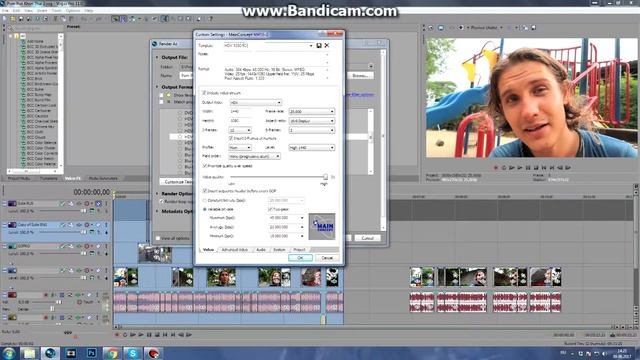
Task: Toggle the Two-pass checkbox
Action: (270, 209)
